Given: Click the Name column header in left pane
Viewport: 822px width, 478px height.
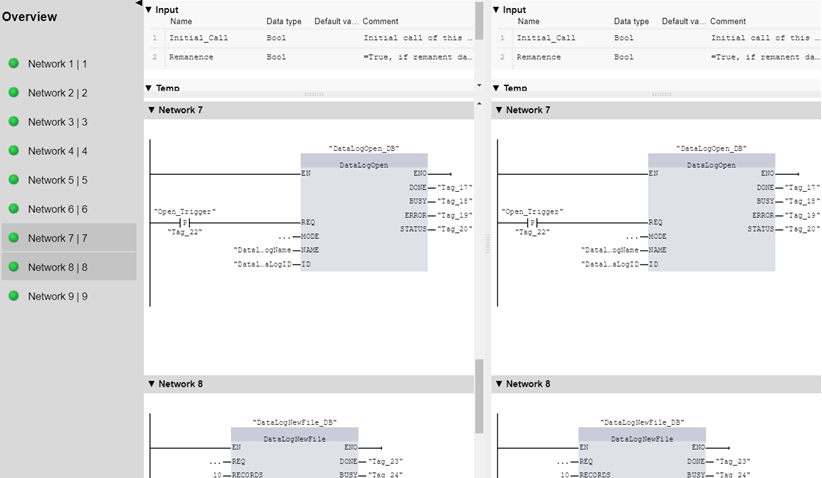Looking at the screenshot, I should [181, 21].
